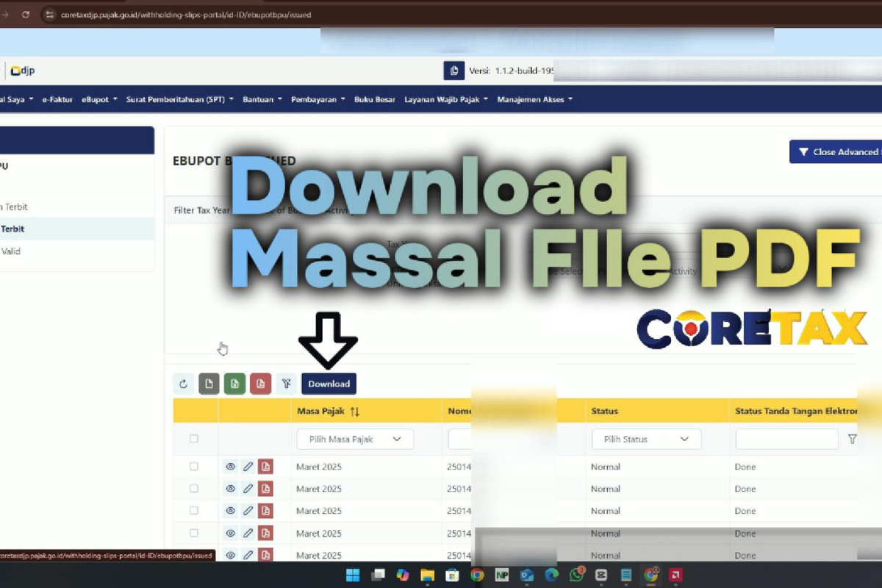Image resolution: width=882 pixels, height=588 pixels.
Task: Click Close Advanced filter button
Action: (837, 152)
